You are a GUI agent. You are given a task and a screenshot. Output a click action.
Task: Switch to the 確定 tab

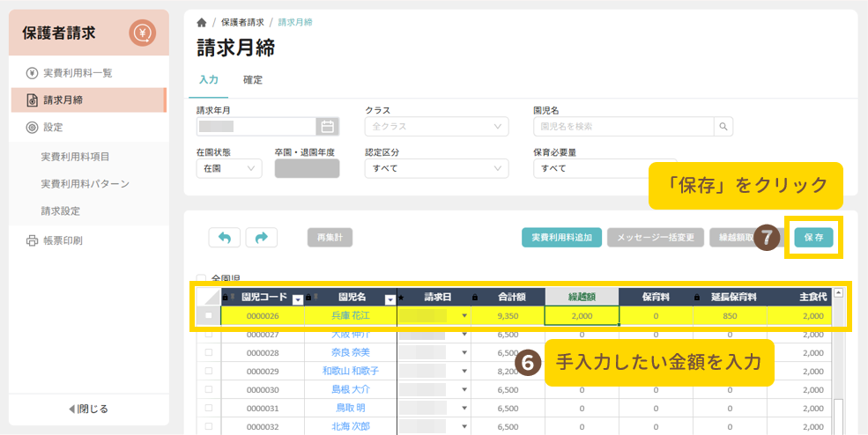[253, 80]
